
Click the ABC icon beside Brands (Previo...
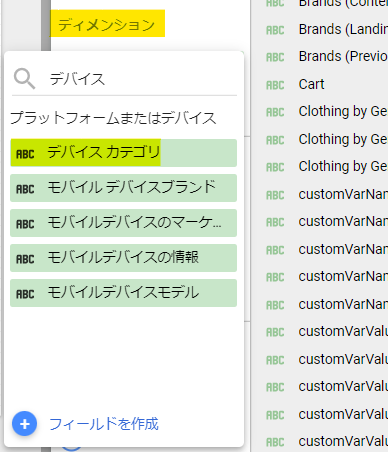(x=275, y=58)
